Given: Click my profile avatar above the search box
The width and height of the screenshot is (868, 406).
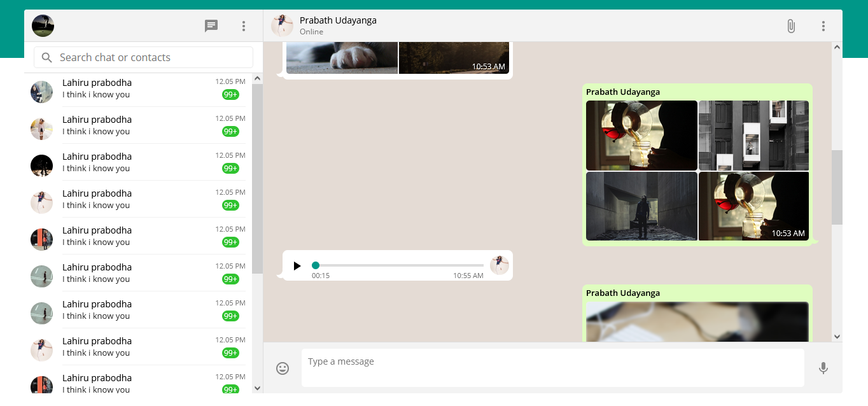Looking at the screenshot, I should pos(43,26).
